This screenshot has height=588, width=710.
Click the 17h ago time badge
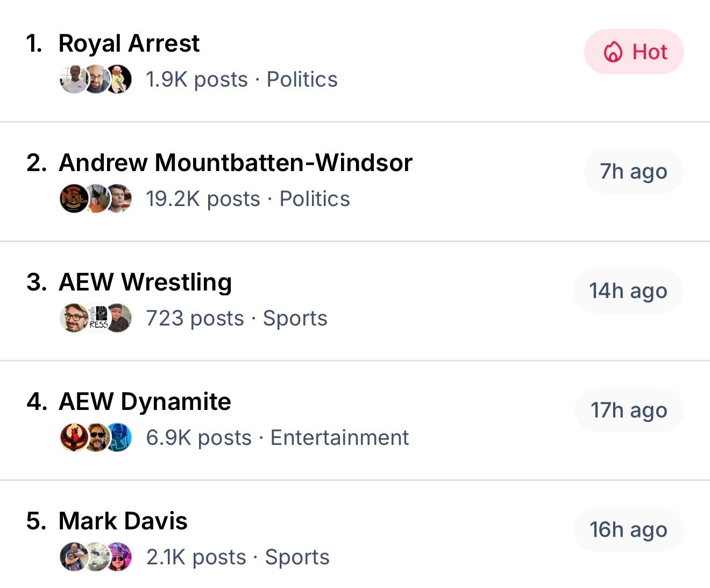coord(629,410)
